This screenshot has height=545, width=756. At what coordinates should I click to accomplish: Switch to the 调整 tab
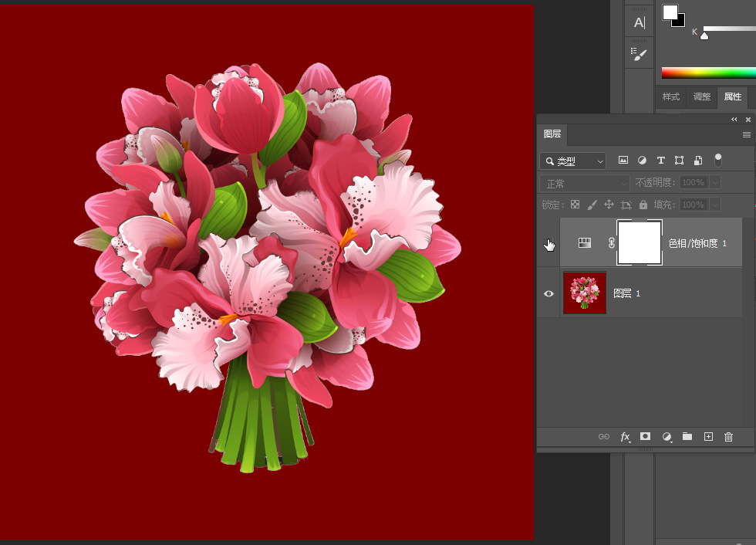pyautogui.click(x=702, y=96)
